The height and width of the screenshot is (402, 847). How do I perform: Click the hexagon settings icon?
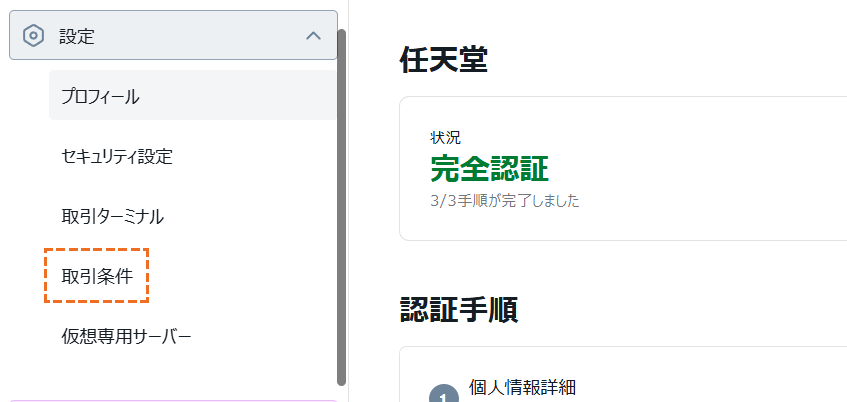(x=33, y=36)
